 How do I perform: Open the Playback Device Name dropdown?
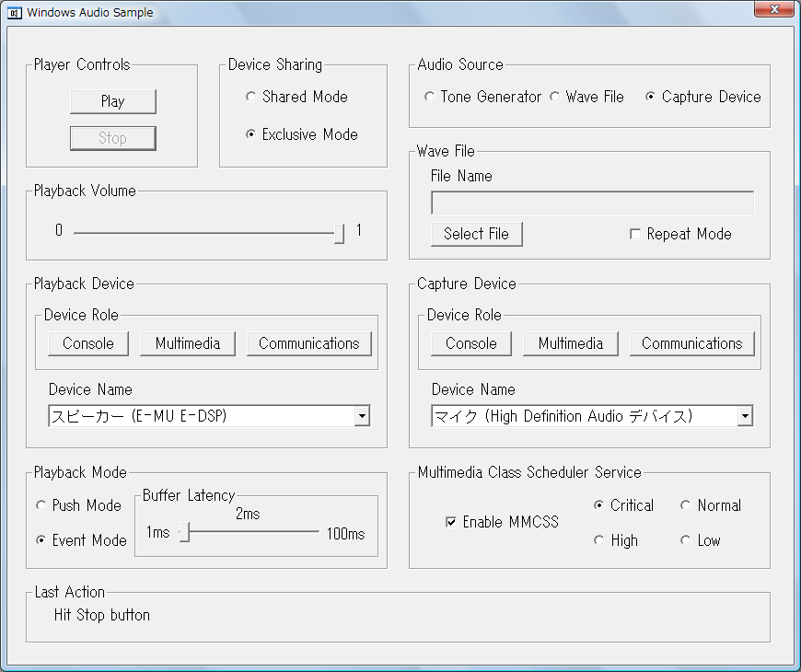tap(362, 417)
